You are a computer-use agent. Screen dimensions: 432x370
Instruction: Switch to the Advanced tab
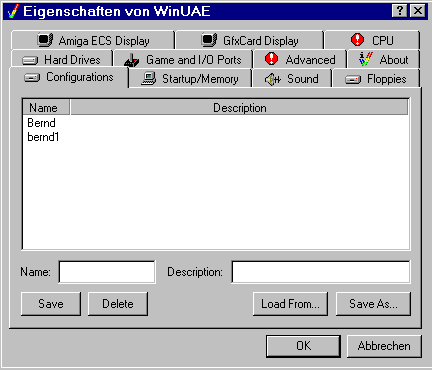point(300,59)
